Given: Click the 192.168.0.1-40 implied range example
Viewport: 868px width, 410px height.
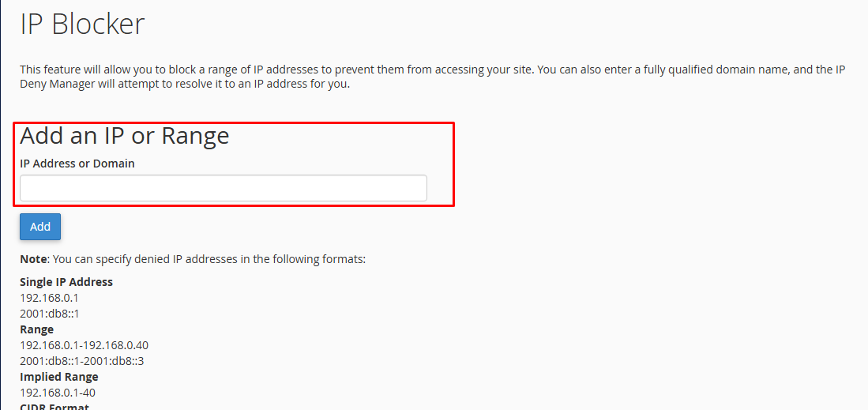Looking at the screenshot, I should (58, 393).
